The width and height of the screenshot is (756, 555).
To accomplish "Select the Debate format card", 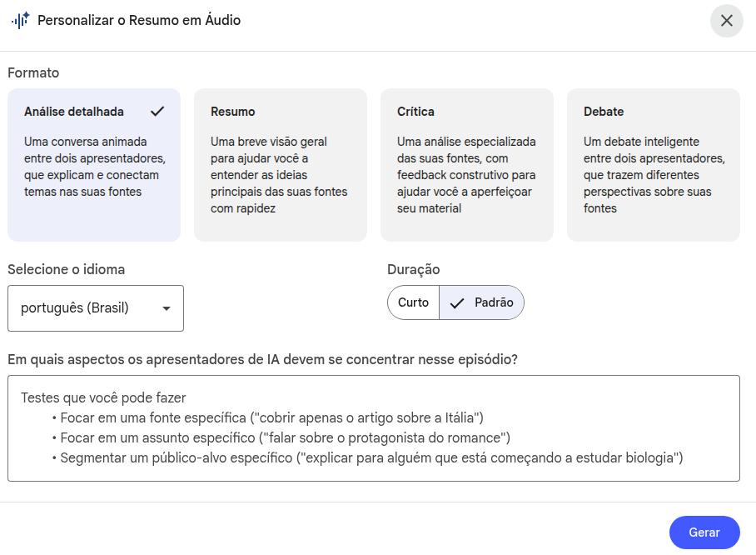I will point(653,164).
